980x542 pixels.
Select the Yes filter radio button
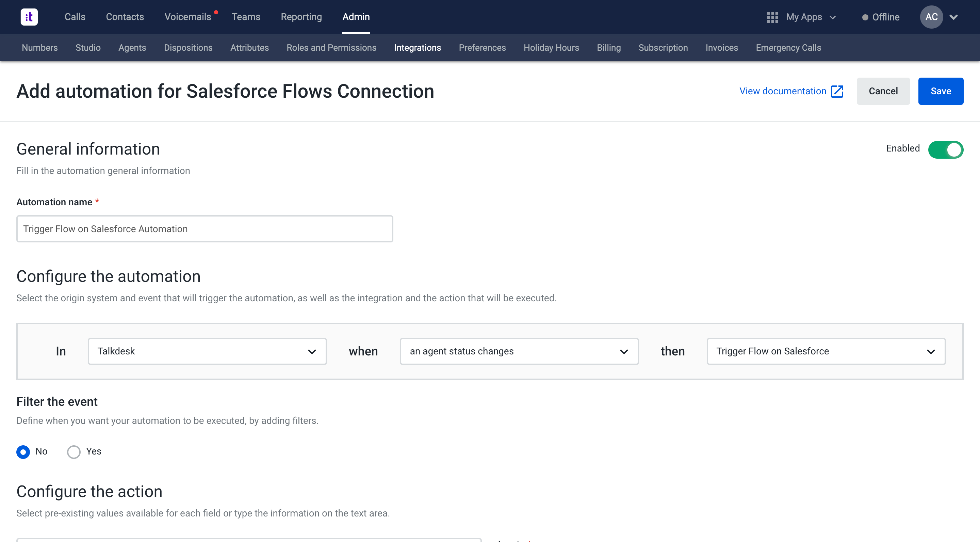[x=74, y=452]
